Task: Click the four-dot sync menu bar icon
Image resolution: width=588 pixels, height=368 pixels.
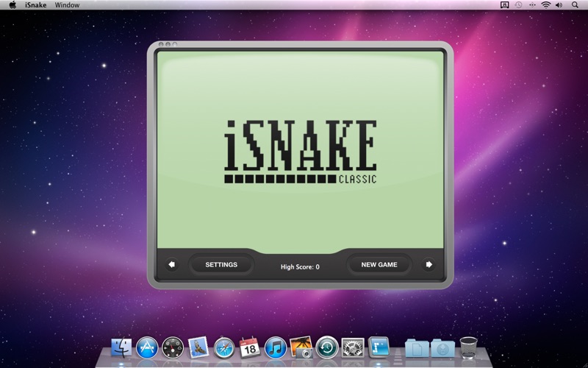Action: (x=532, y=5)
